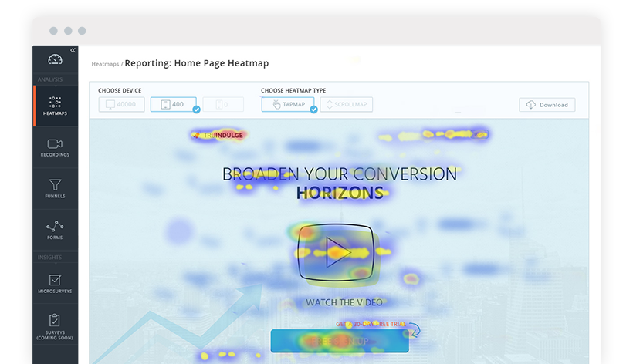Play the video icon in the heatmap

[x=336, y=252]
